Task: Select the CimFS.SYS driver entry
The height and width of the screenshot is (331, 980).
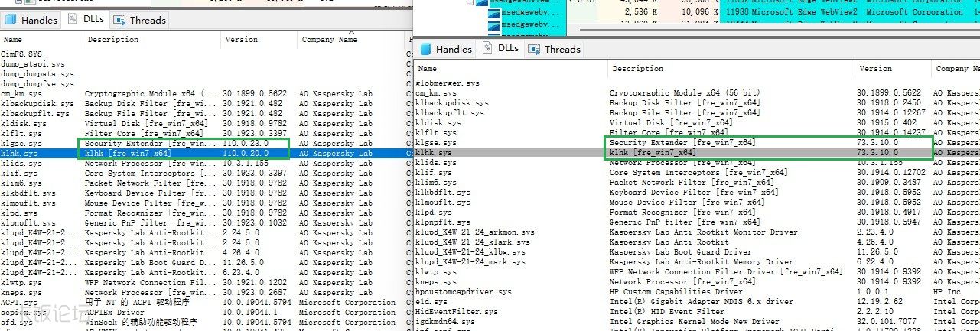Action: [21, 54]
